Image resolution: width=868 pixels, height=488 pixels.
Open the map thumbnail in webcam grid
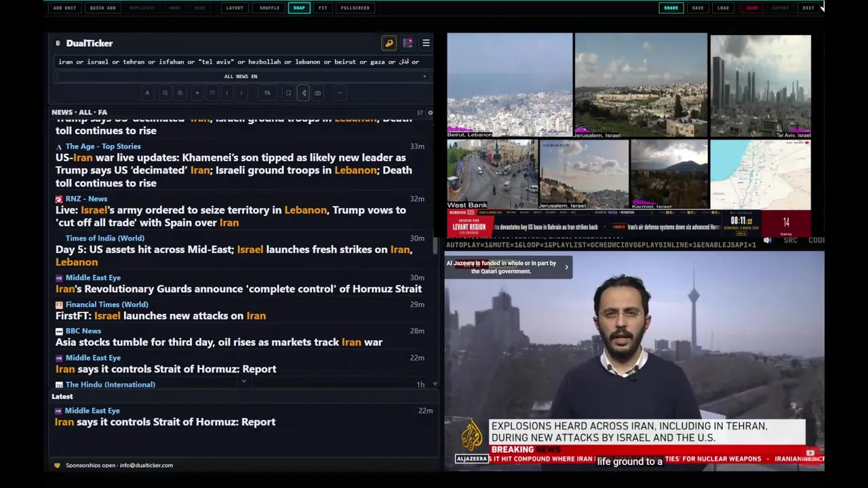(760, 174)
